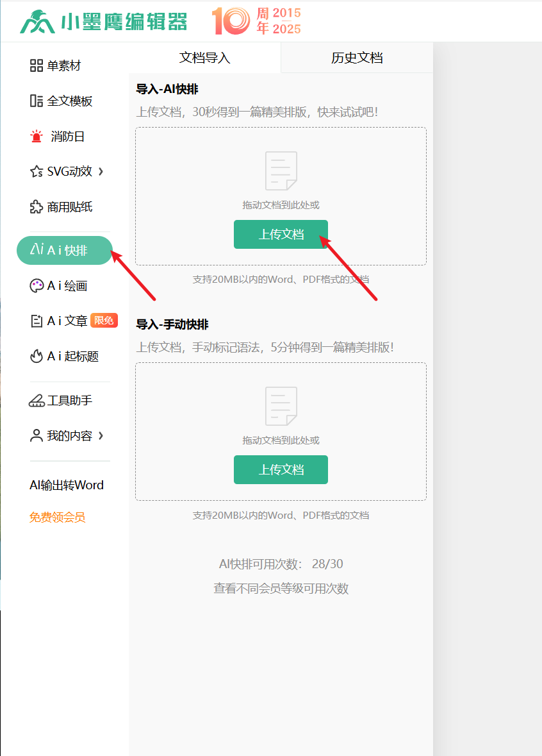The height and width of the screenshot is (756, 542).
Task: Open 商用贴纸 via its puzzle icon
Action: point(37,207)
